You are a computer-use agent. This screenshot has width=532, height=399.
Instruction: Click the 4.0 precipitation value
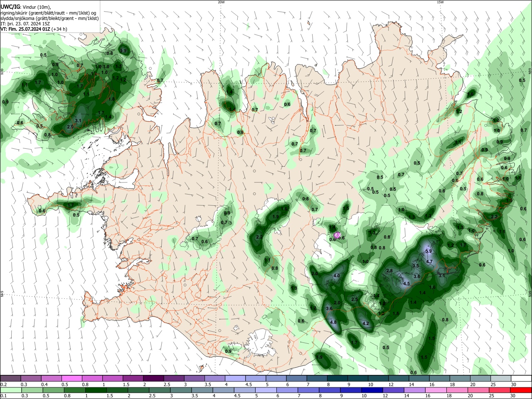[337, 276]
